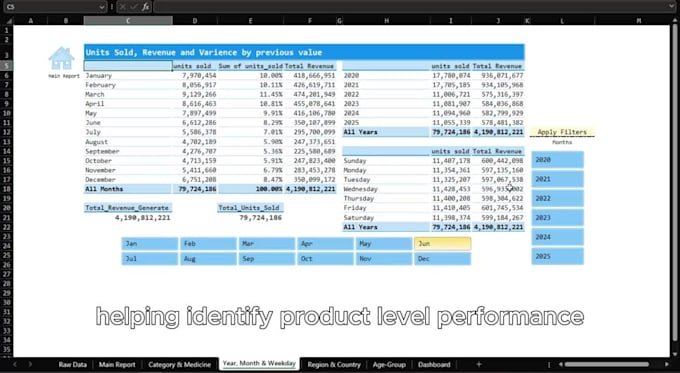The image size is (680, 373).
Task: Click sheet tab scroll left arrow
Action: click(15, 364)
